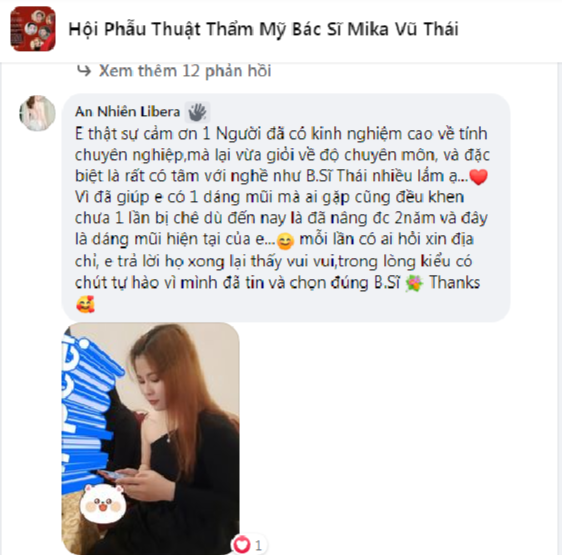The width and height of the screenshot is (562, 555).
Task: Click the waving hand badge icon
Action: coord(197,112)
